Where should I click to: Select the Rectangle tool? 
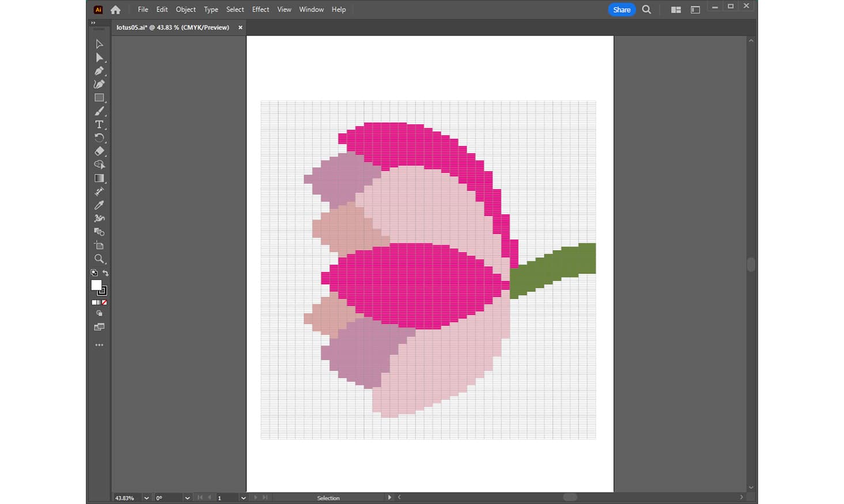99,98
